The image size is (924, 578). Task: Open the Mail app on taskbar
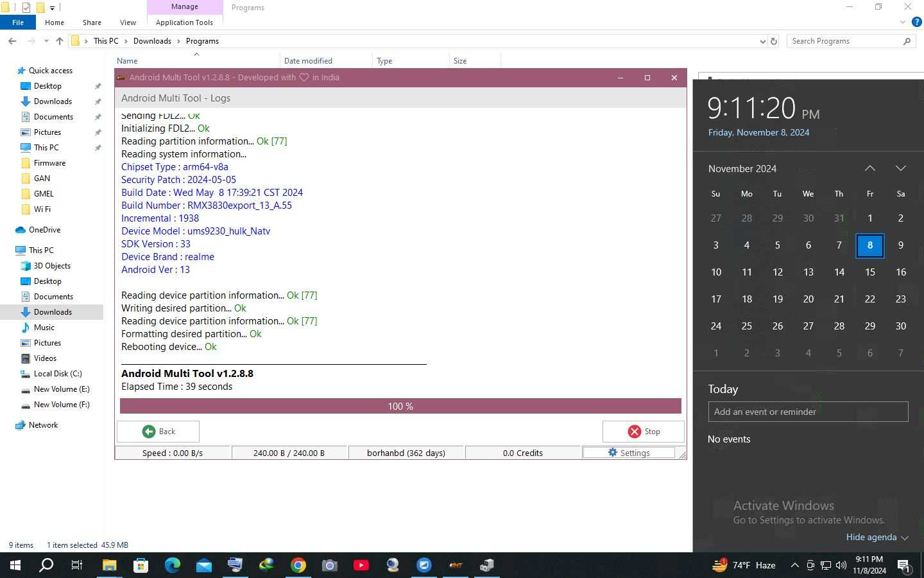(x=203, y=565)
